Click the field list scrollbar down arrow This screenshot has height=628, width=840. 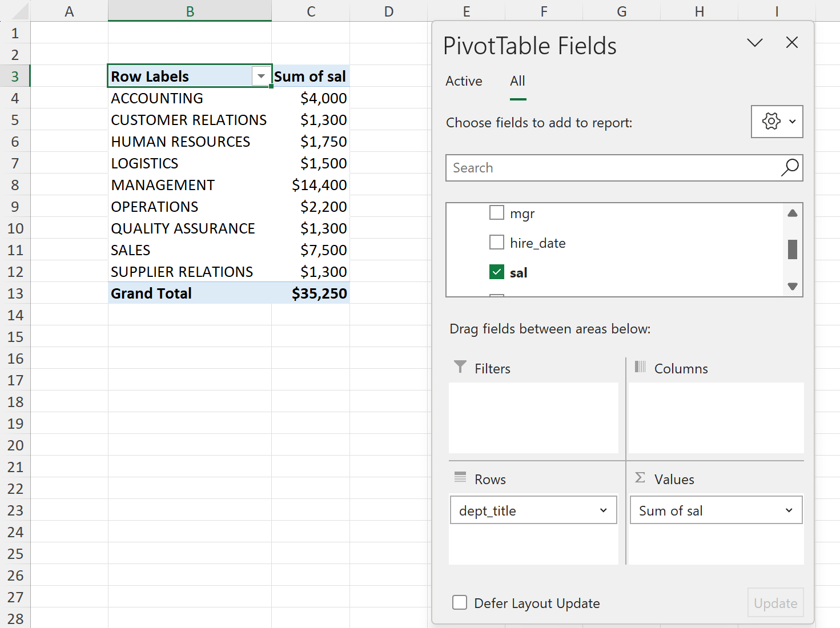pos(792,287)
